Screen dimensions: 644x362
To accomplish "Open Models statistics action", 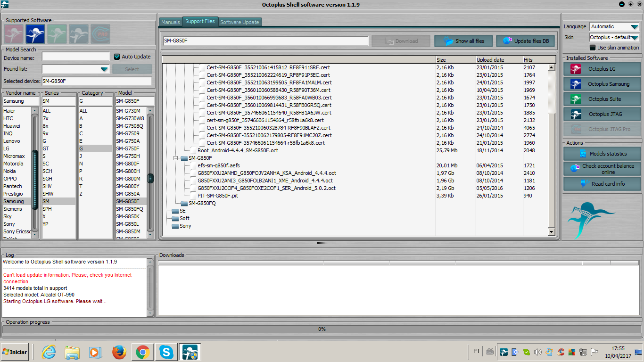I will tap(602, 154).
